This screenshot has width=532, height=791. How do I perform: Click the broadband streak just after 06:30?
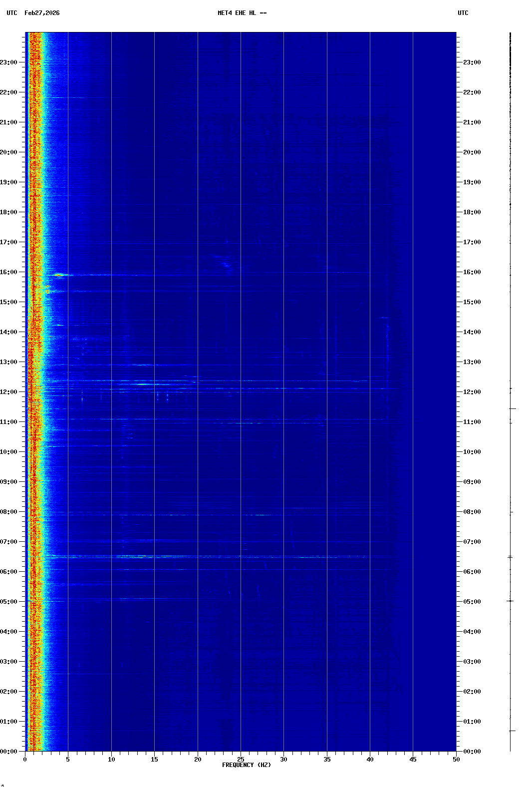click(200, 556)
